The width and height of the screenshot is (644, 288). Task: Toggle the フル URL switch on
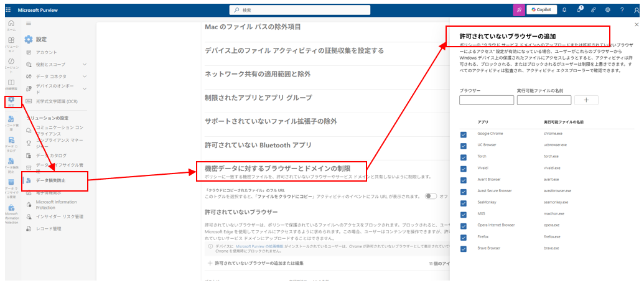pos(431,197)
